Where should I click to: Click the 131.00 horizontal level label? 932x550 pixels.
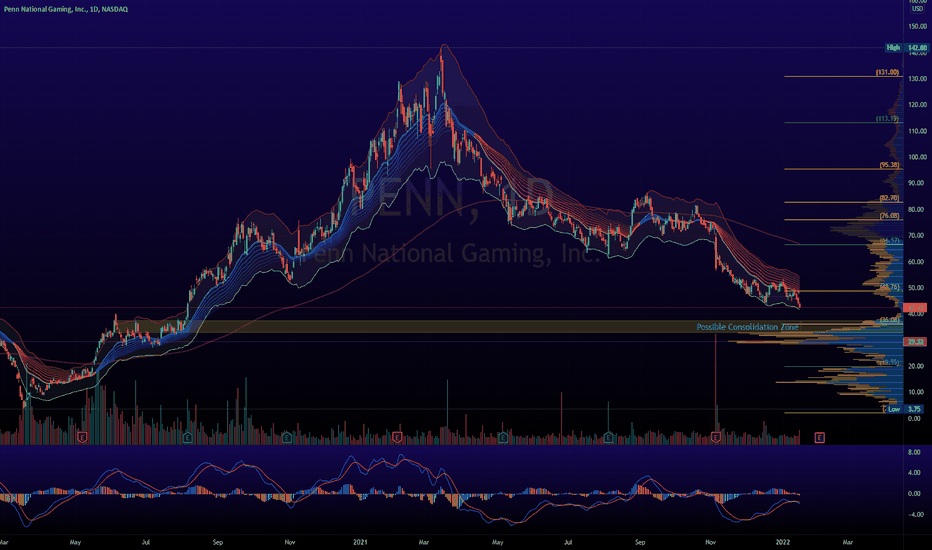(887, 73)
